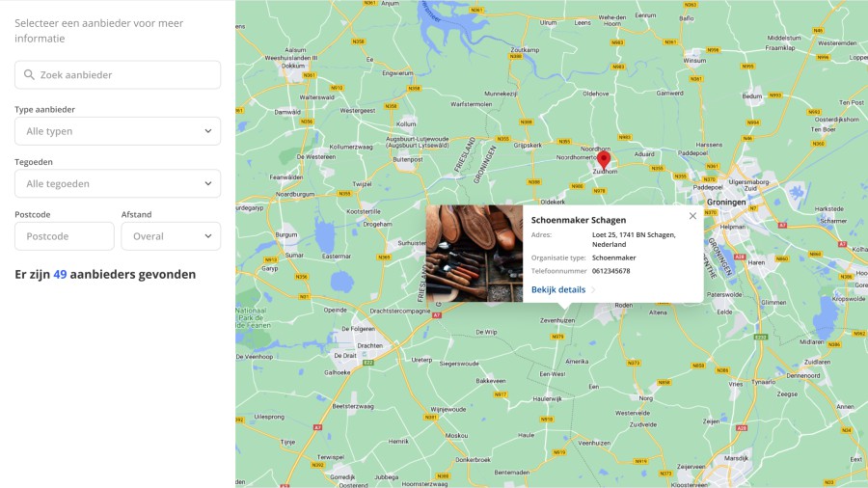Click the A7 highway shield near Drachten

click(437, 315)
